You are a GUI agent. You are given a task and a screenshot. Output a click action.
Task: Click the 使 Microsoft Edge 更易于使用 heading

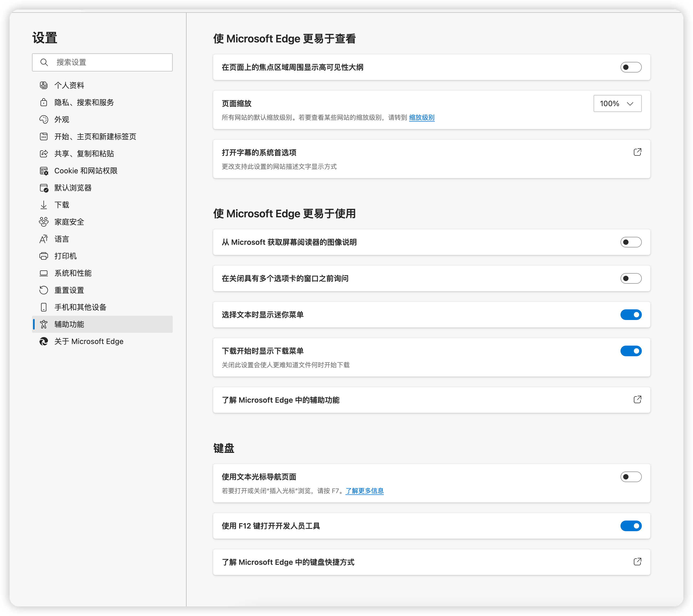pos(284,213)
